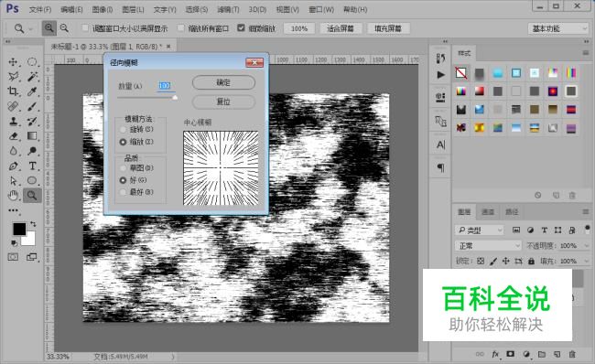
Task: Enable 缩放所有窗口 checkbox
Action: coord(180,27)
